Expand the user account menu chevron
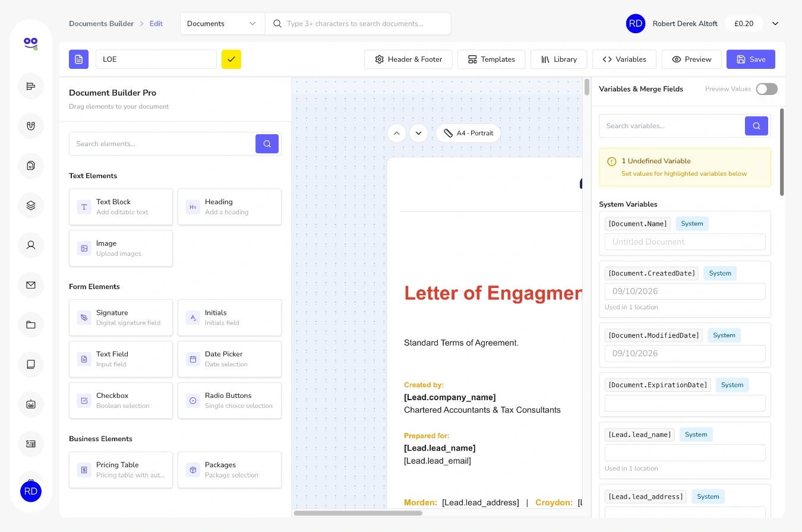Screen dimensions: 802x532 tap(775, 24)
